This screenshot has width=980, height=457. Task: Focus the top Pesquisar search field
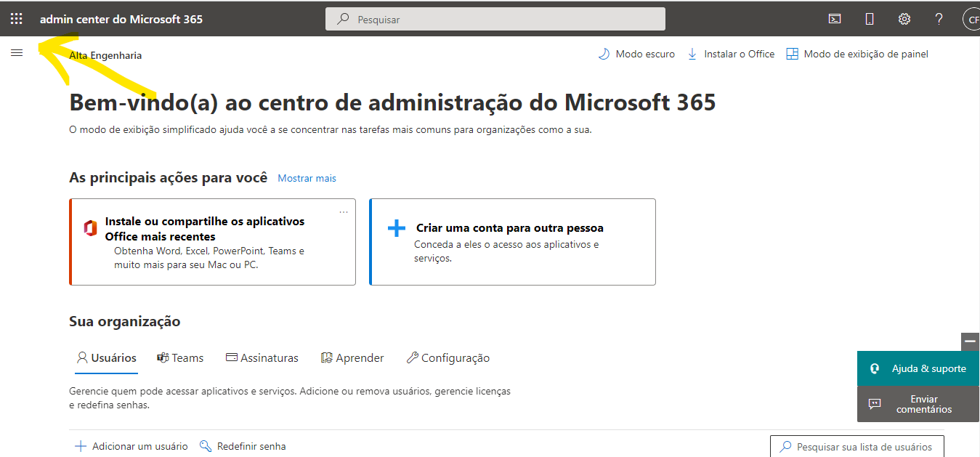(x=495, y=19)
